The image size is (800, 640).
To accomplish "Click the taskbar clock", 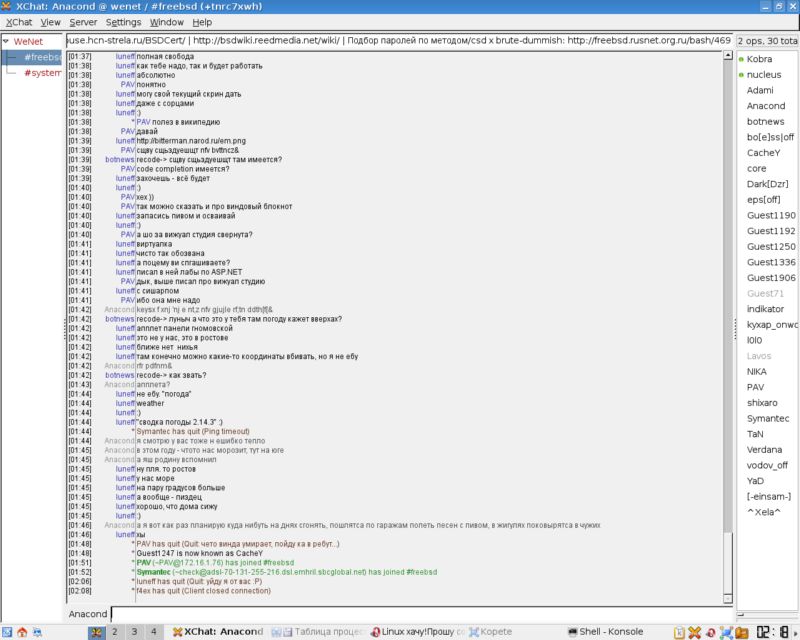I will click(773, 633).
